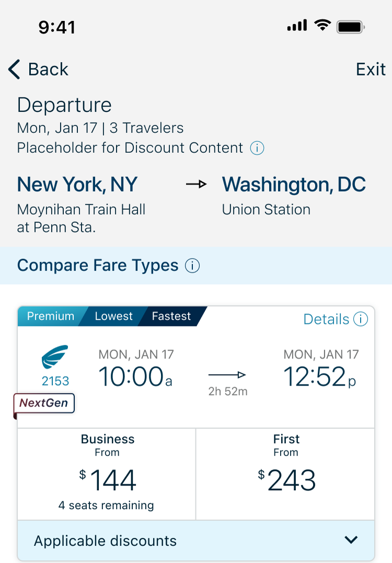Select the Lowest tag tab

pos(114,317)
